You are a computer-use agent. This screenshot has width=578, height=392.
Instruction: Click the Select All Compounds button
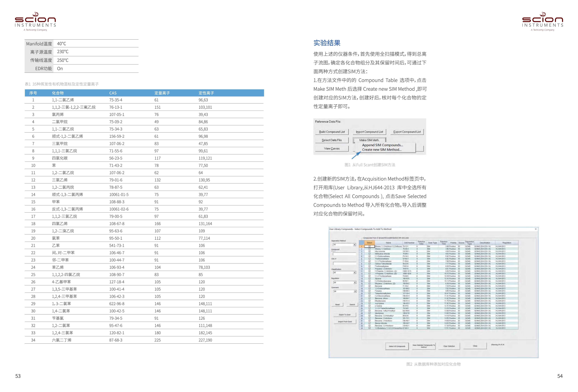(397, 346)
